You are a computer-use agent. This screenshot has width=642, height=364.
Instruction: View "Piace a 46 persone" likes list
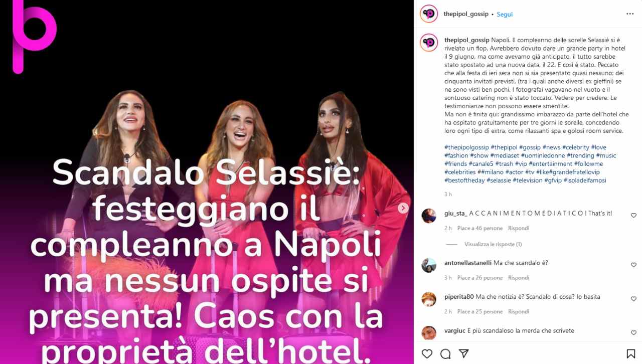[480, 228]
